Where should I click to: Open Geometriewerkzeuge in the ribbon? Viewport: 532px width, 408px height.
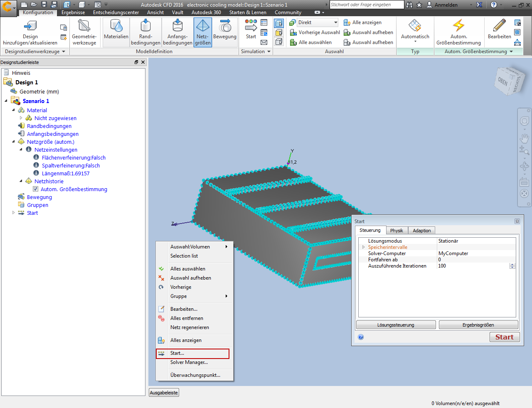point(84,32)
